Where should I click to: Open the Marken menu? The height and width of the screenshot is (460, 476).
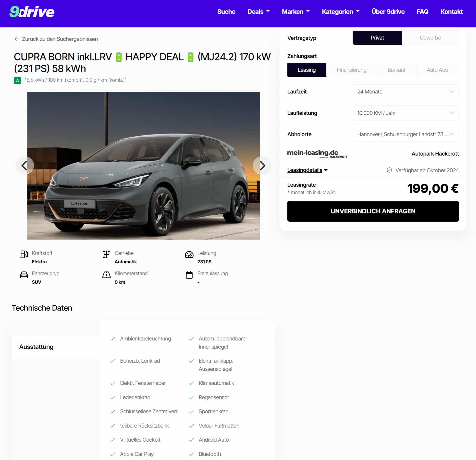(x=296, y=12)
